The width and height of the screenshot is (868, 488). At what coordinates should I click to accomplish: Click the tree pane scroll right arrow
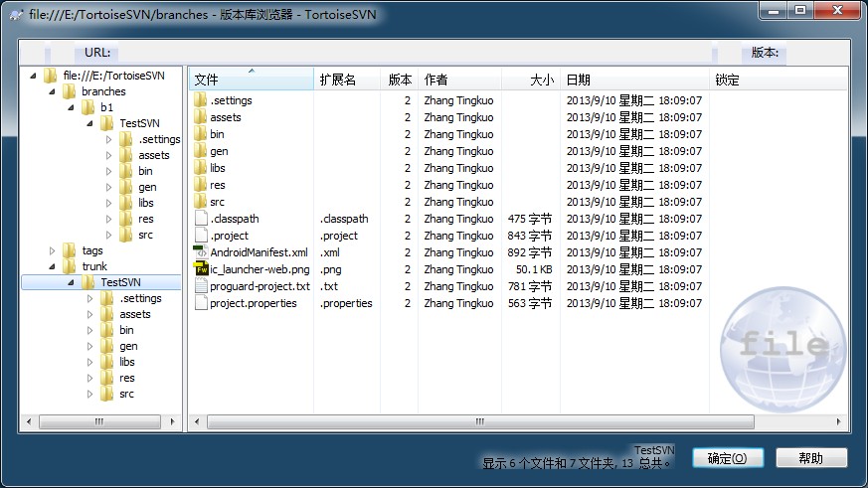pos(173,421)
